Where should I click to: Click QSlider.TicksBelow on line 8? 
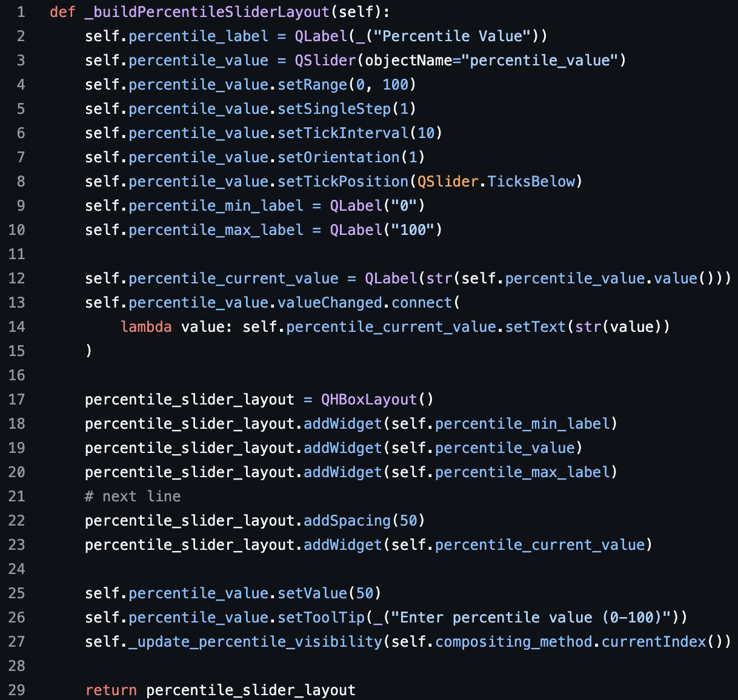[496, 182]
